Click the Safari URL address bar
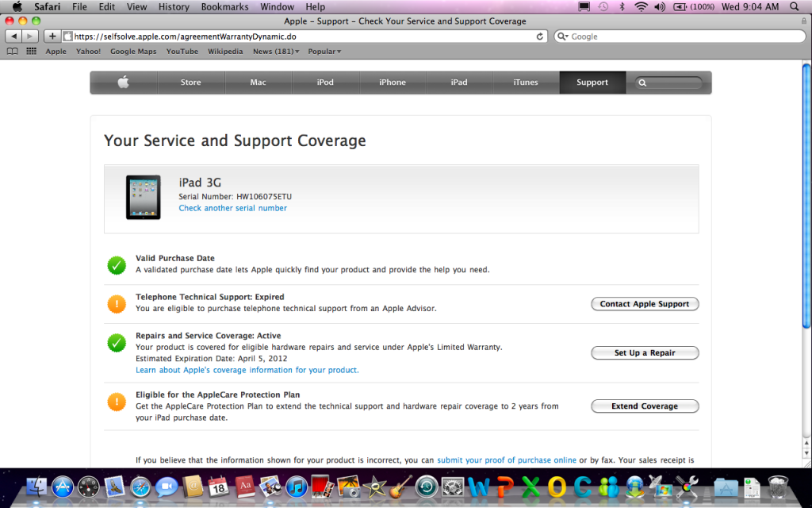The image size is (812, 508). click(x=304, y=37)
